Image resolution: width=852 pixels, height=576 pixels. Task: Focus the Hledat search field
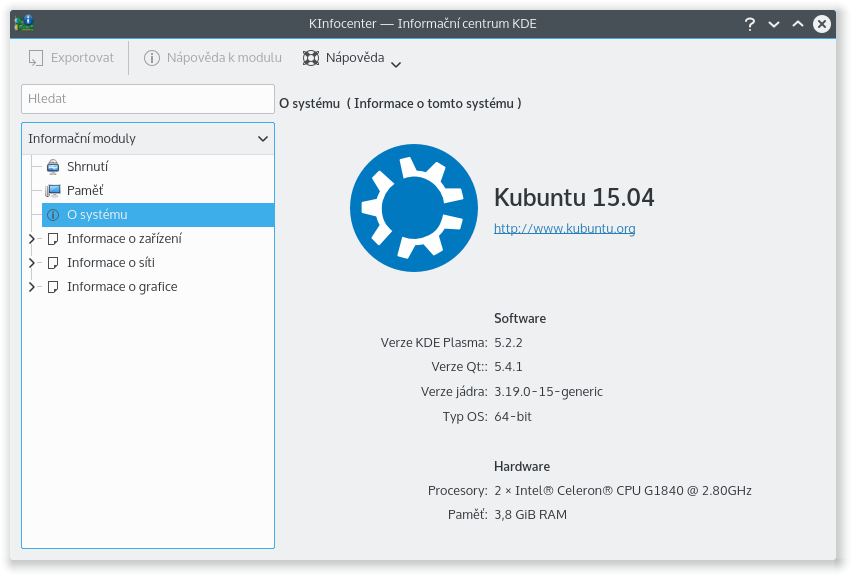coord(148,99)
